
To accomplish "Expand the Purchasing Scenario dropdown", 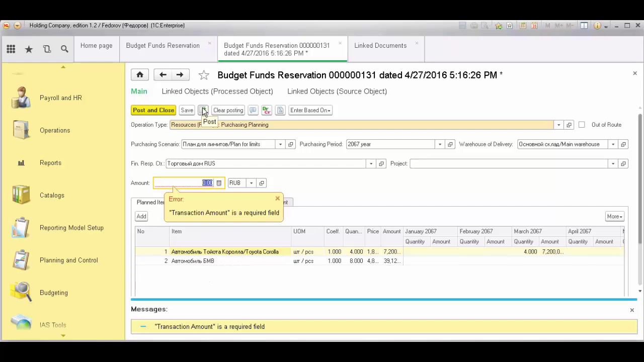I will (281, 144).
